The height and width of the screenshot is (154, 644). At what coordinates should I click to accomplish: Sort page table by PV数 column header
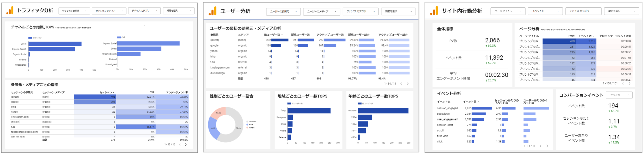[x=571, y=36]
